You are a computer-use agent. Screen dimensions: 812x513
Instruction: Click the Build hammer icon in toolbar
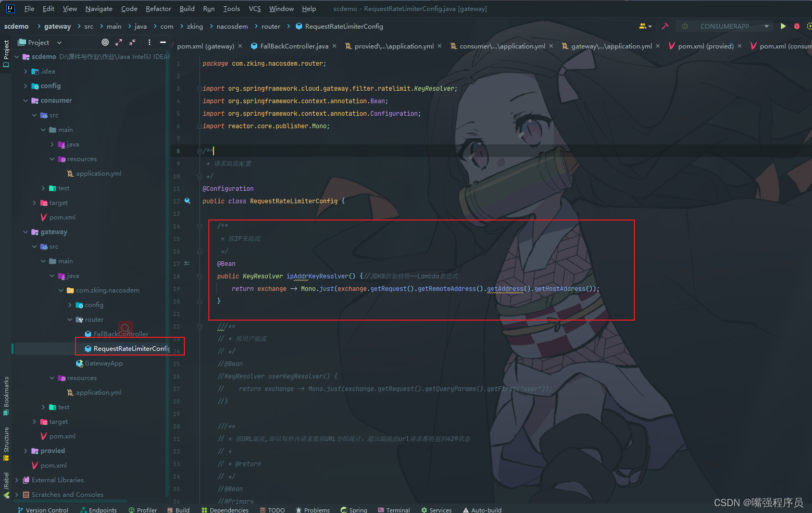coord(665,26)
